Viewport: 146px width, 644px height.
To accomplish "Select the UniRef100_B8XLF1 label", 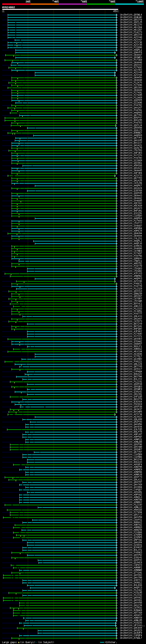I will (131, 347).
